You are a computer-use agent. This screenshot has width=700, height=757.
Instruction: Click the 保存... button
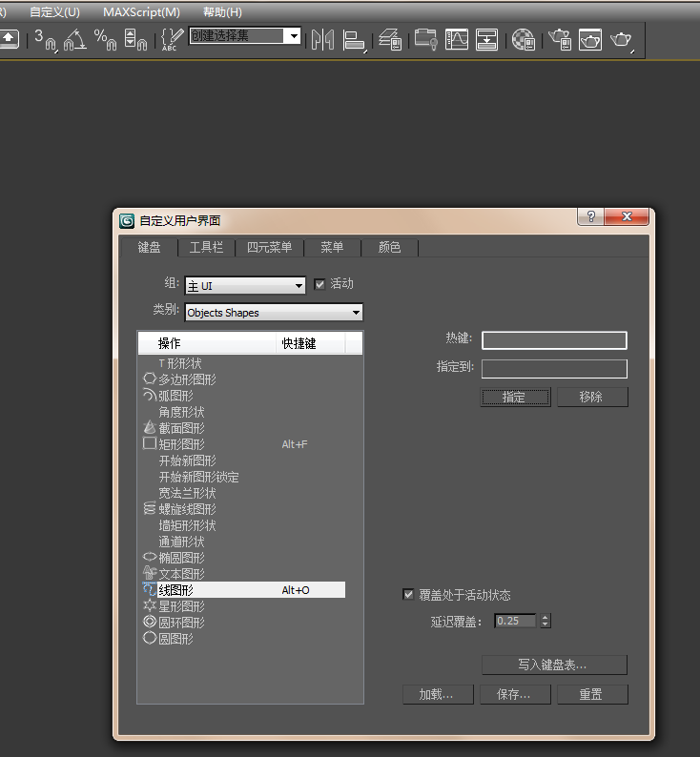[x=515, y=694]
